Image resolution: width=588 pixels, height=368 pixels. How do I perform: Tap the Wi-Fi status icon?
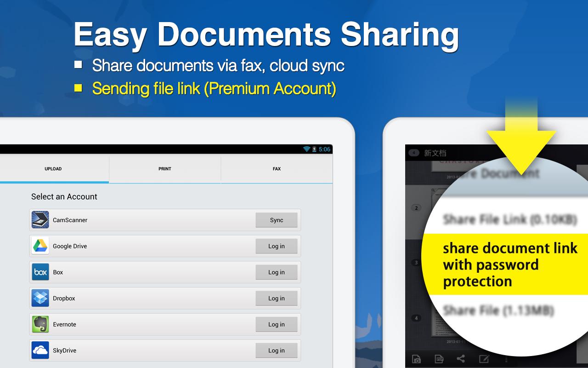point(306,149)
